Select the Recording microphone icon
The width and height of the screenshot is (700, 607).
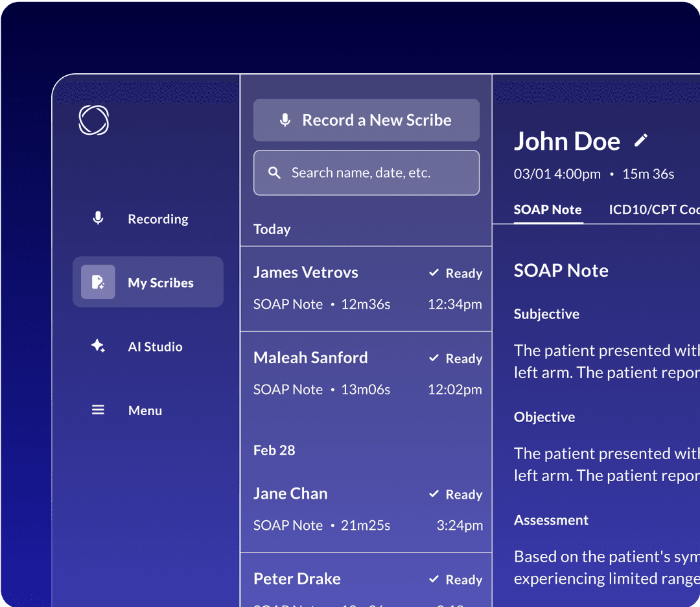pyautogui.click(x=98, y=219)
